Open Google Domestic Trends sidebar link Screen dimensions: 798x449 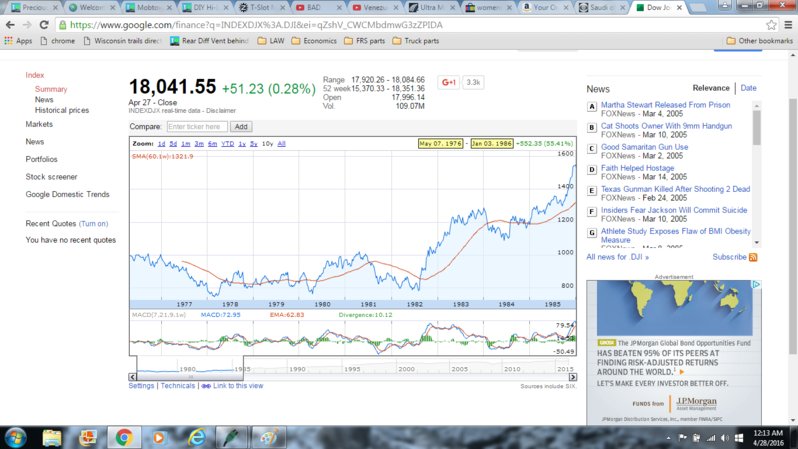(68, 194)
